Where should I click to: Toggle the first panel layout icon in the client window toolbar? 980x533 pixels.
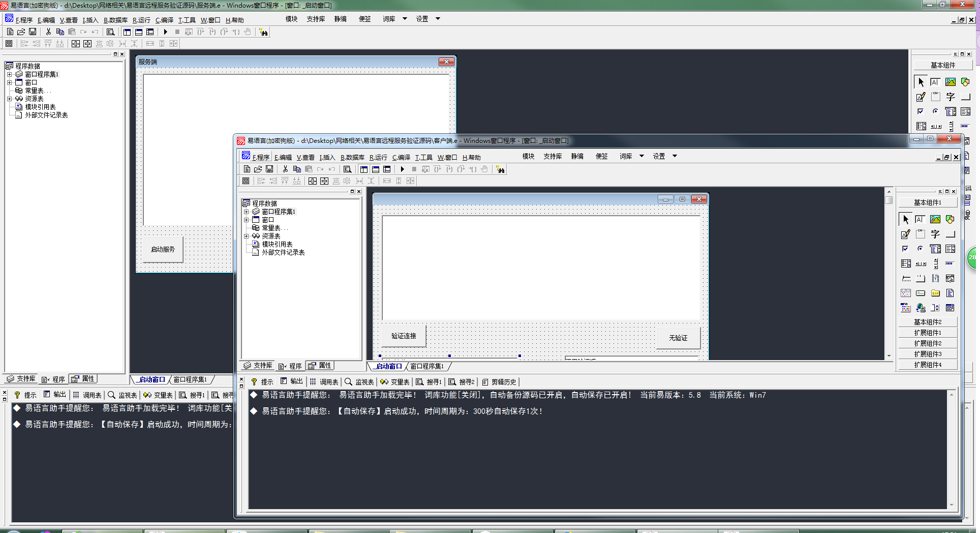point(364,169)
